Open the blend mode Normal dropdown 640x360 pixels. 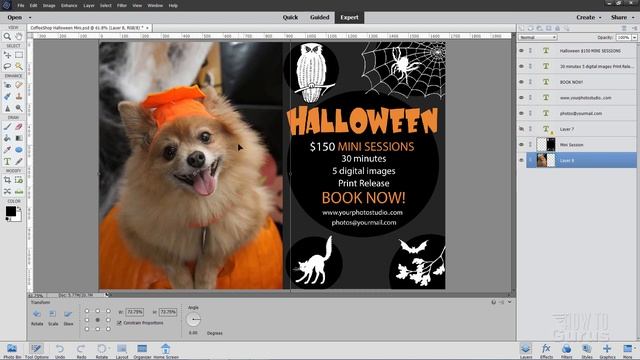tap(538, 37)
